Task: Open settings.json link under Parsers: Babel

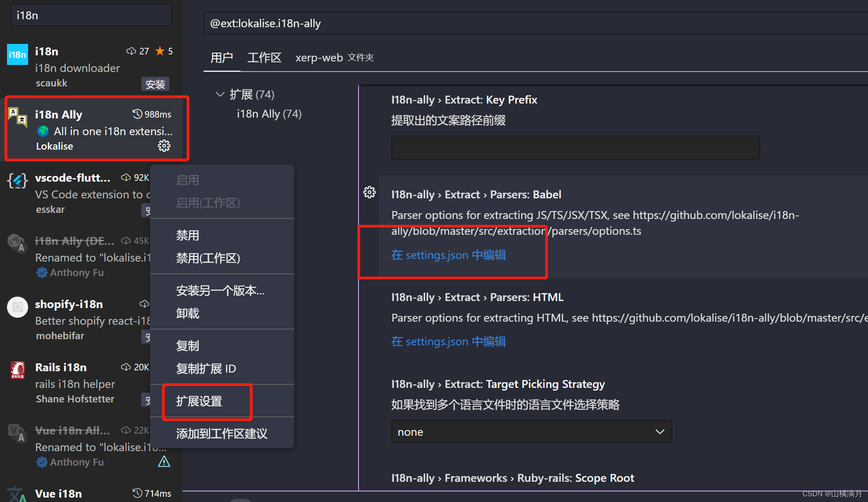Action: tap(448, 255)
